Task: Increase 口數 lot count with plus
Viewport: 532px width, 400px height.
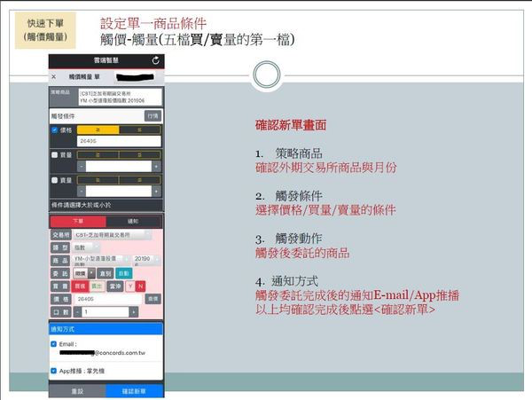Action: pyautogui.click(x=134, y=312)
